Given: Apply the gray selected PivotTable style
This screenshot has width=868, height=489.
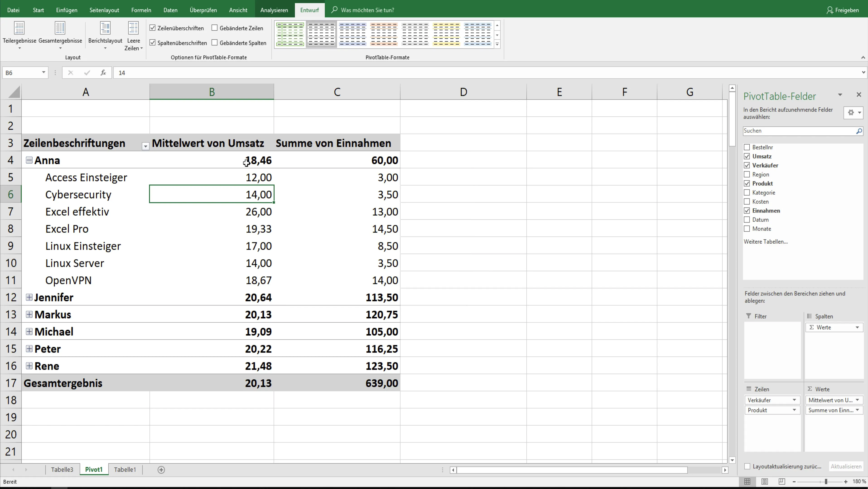Looking at the screenshot, I should (x=321, y=34).
